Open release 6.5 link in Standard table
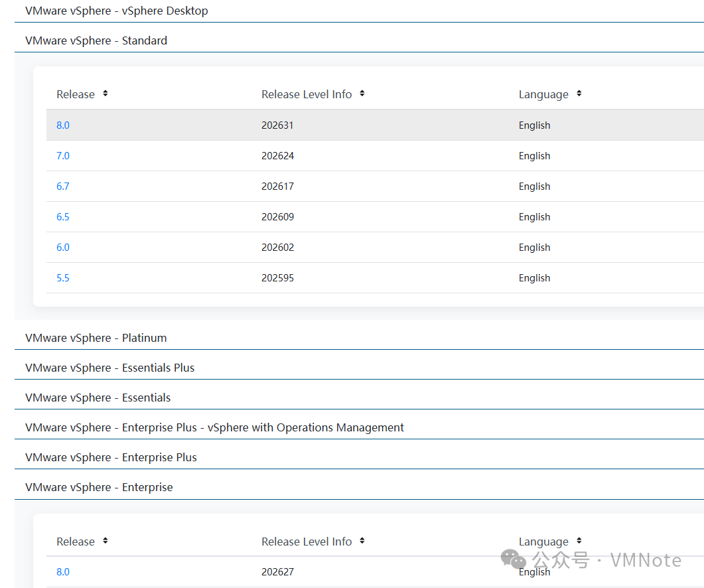Viewport: 704px width, 588px height. click(x=63, y=217)
